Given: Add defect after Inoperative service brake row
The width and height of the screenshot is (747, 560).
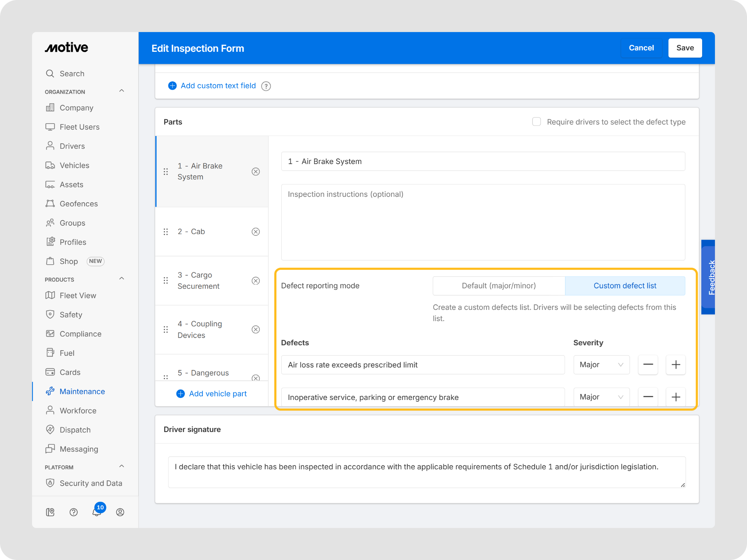Looking at the screenshot, I should click(x=676, y=397).
